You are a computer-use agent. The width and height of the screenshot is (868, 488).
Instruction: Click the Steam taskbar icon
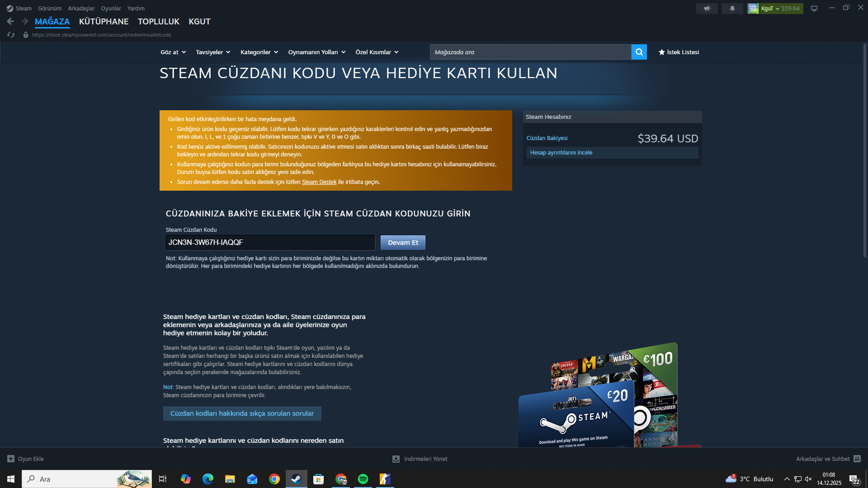pyautogui.click(x=297, y=479)
